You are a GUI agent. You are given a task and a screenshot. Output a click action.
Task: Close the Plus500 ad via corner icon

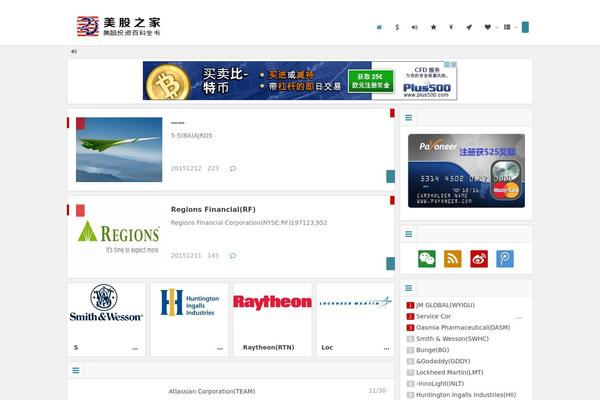[x=453, y=64]
